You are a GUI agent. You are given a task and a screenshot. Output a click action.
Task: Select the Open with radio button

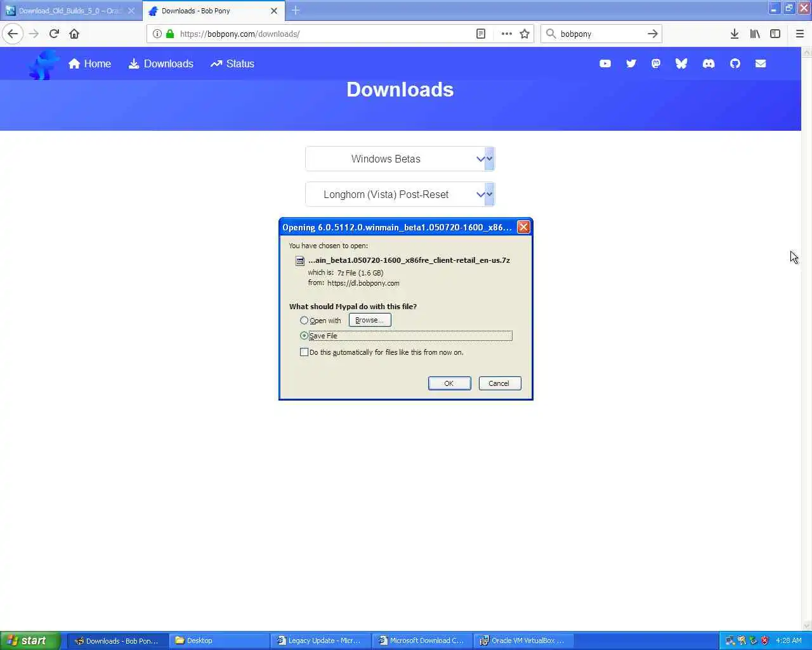304,321
